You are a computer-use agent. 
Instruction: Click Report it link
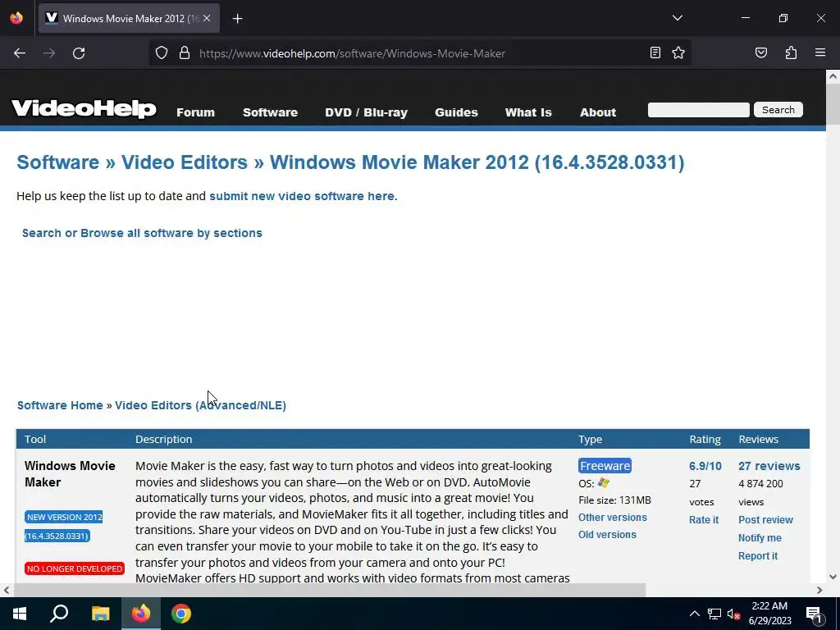point(757,556)
